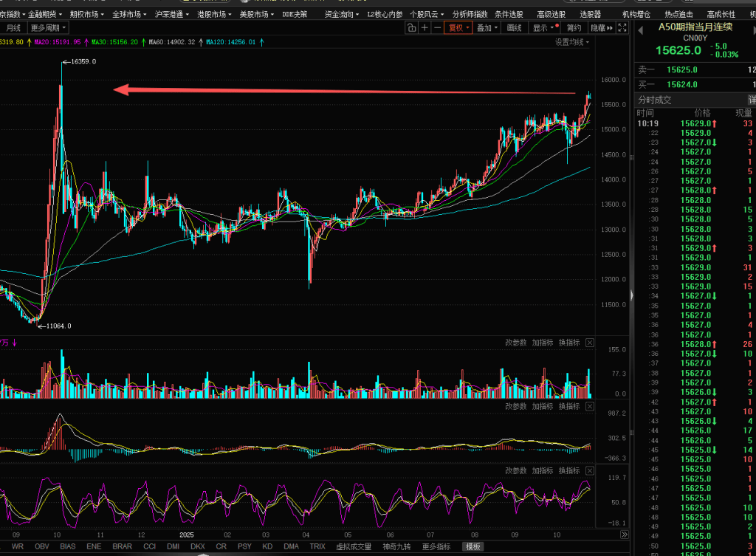Viewport: 756px width, 556px height.
Task: Select the MACD-style KD indicator tab
Action: tap(267, 546)
